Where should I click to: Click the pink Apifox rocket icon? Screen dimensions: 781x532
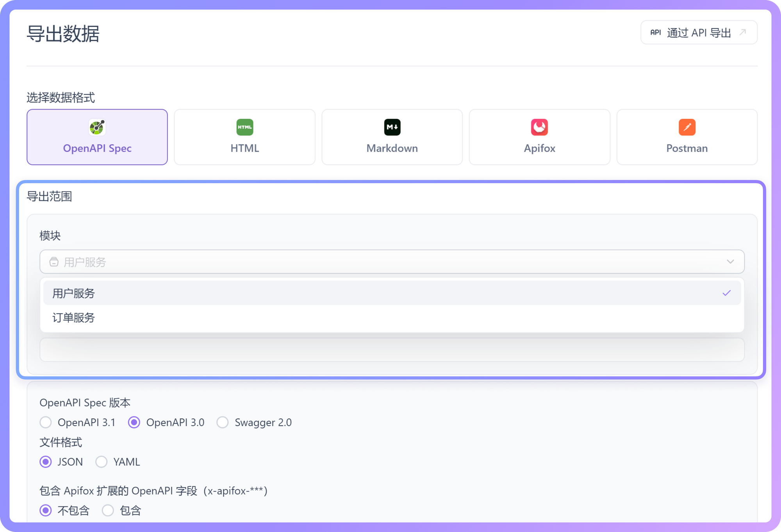[x=539, y=127]
